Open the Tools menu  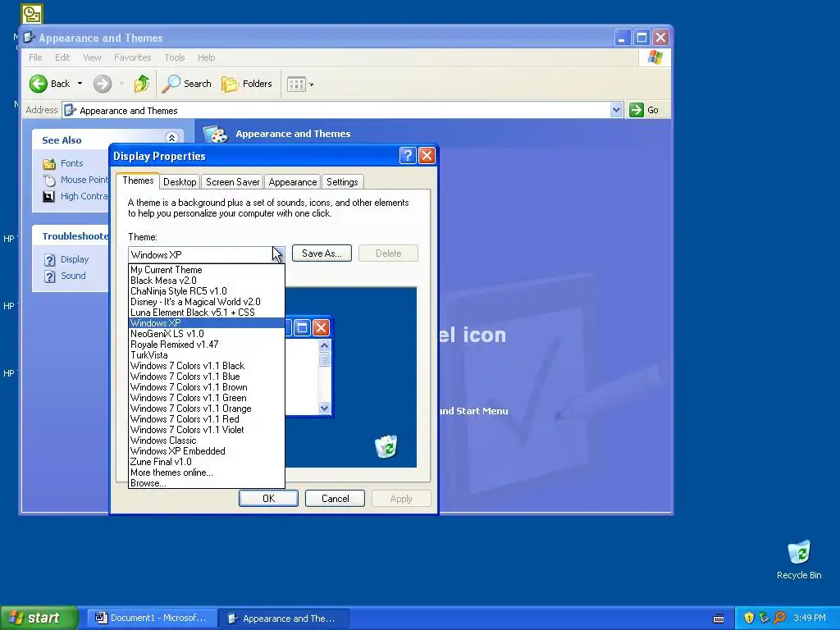(x=175, y=57)
